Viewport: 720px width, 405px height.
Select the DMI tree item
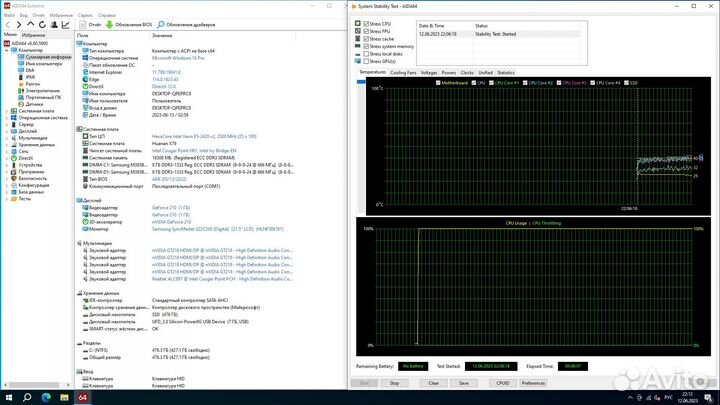[x=30, y=70]
